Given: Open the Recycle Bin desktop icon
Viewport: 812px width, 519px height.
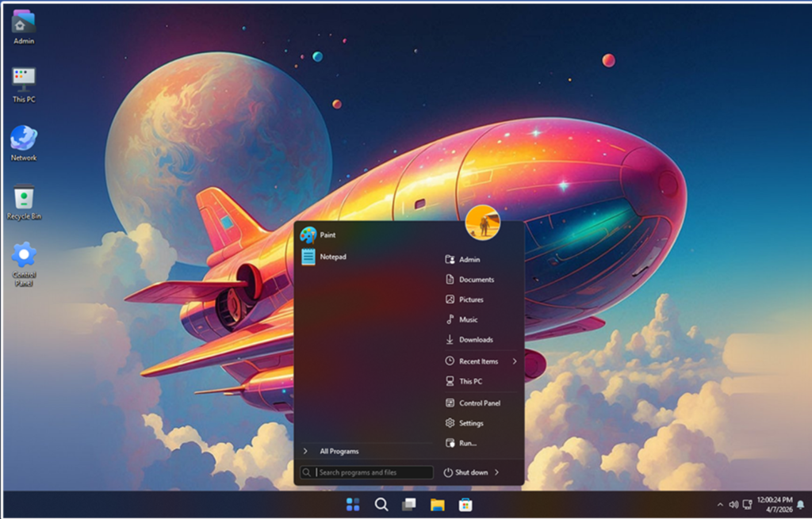Looking at the screenshot, I should pyautogui.click(x=24, y=201).
